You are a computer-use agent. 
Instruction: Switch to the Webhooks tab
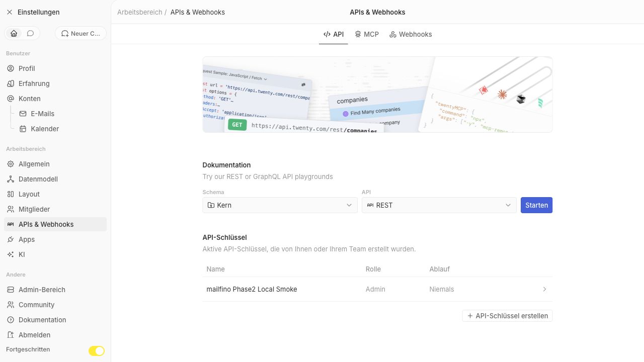[411, 34]
